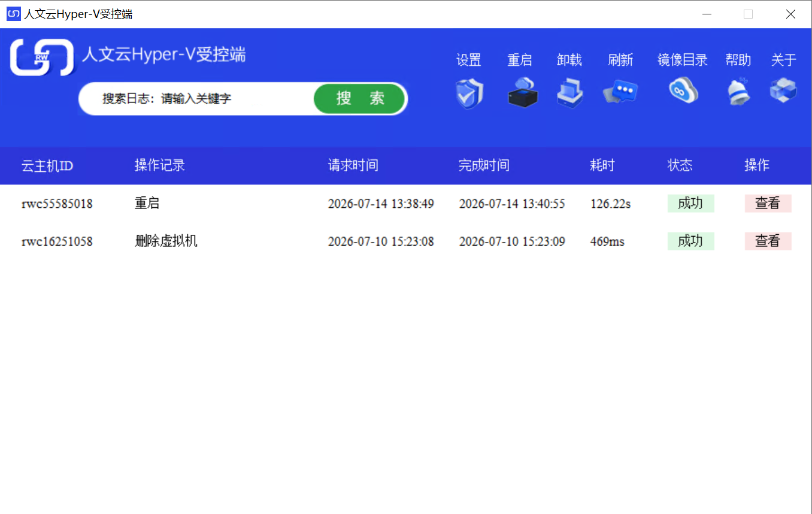Click the 重启 label in the toolbar
Image resolution: width=812 pixels, height=514 pixels.
coord(520,60)
